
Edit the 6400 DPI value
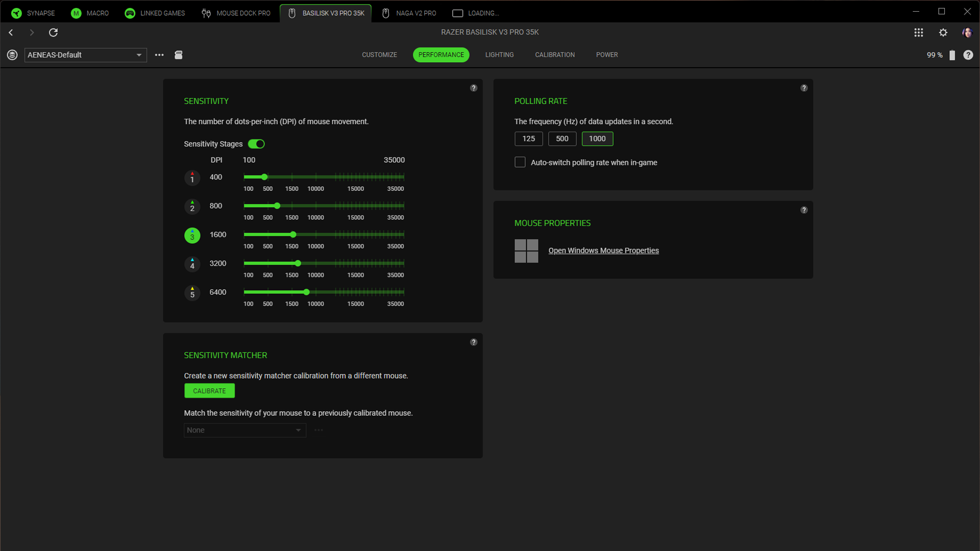click(218, 292)
